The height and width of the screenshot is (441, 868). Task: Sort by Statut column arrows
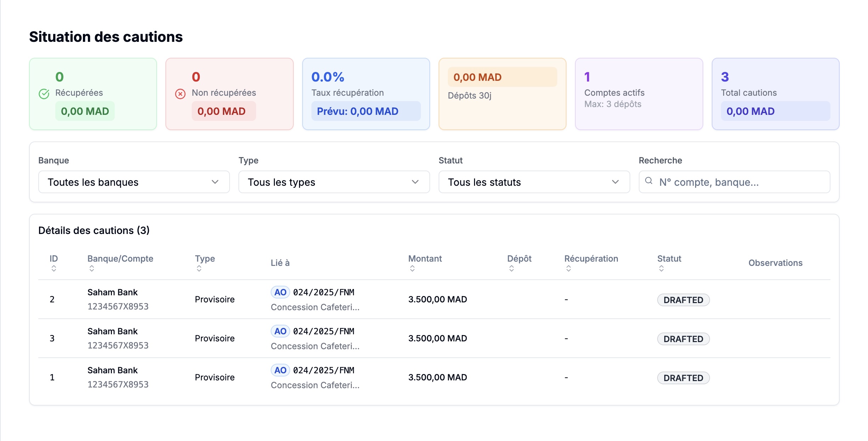[x=661, y=268]
